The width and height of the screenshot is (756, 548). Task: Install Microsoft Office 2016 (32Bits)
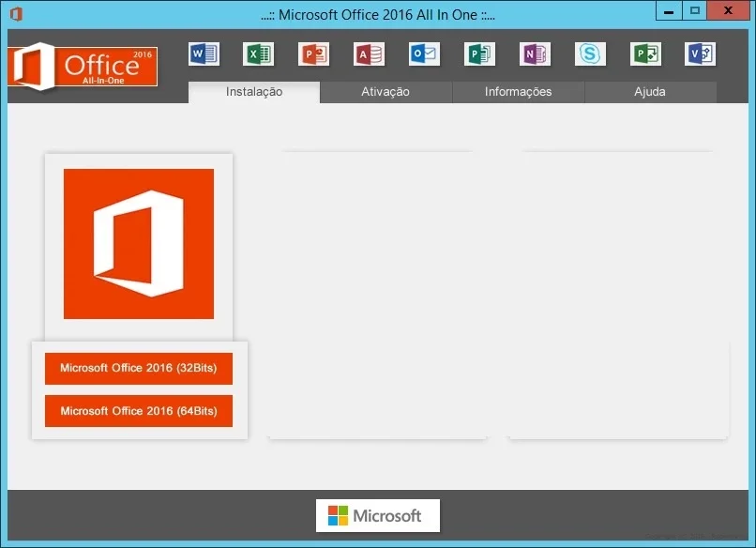coord(139,369)
